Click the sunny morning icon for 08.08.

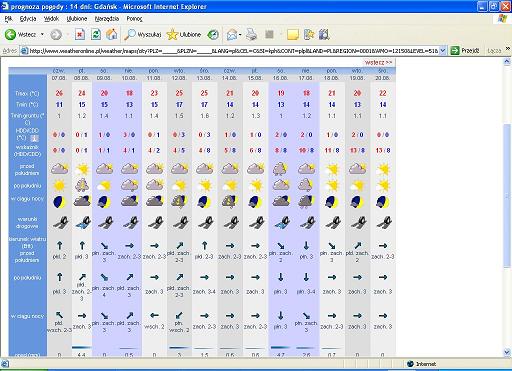pyautogui.click(x=82, y=169)
